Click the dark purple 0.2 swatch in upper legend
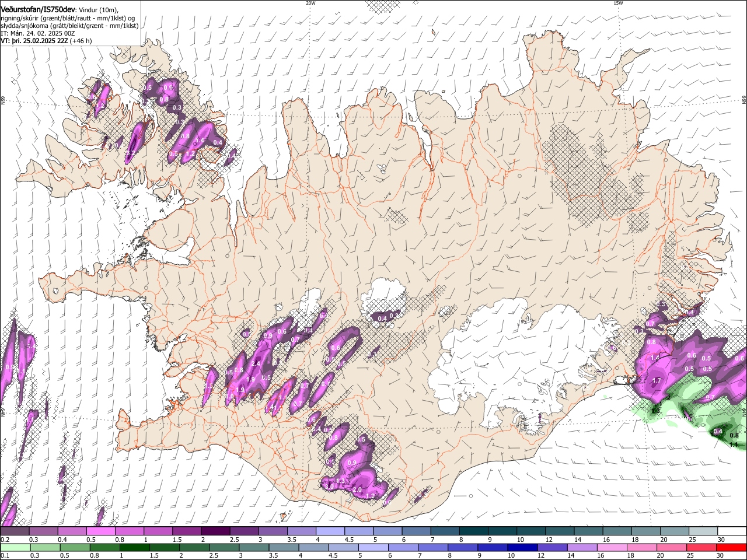Screen dimensions: 747x560 click(x=15, y=531)
